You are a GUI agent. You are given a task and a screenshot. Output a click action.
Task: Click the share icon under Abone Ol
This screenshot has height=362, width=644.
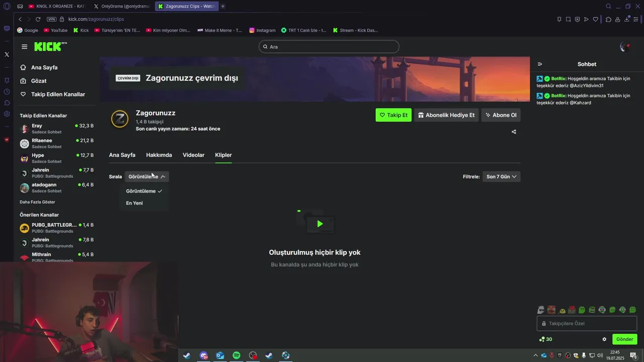tap(514, 132)
